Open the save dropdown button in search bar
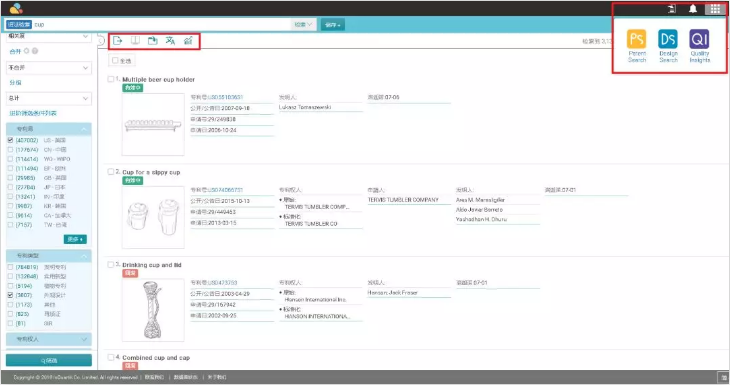The width and height of the screenshot is (730, 385). click(x=332, y=25)
